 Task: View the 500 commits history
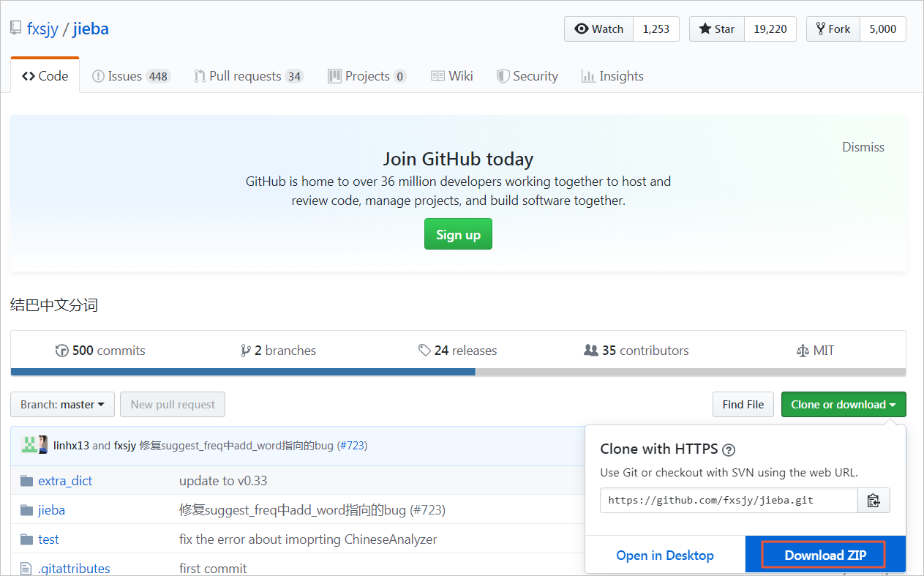(100, 351)
